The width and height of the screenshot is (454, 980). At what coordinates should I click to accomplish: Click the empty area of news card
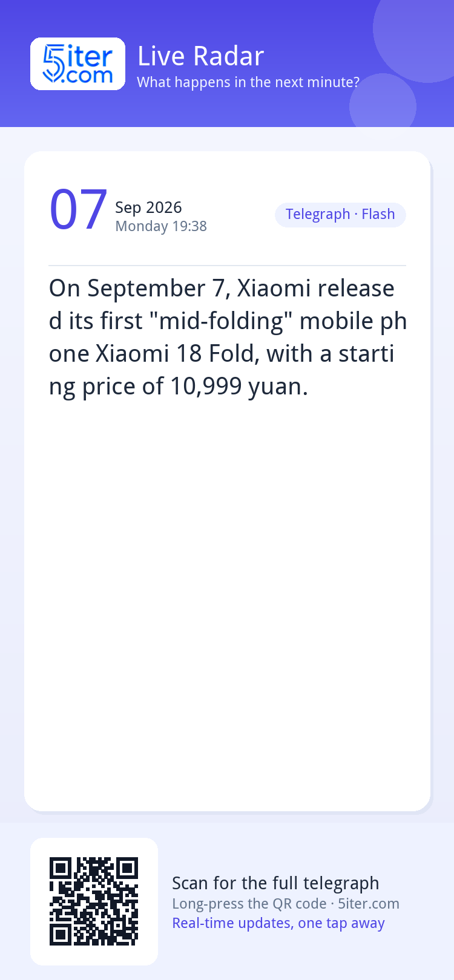227,605
